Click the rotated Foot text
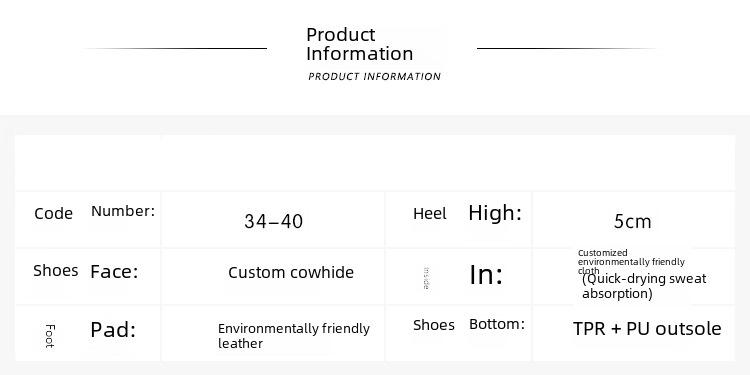 coord(50,336)
